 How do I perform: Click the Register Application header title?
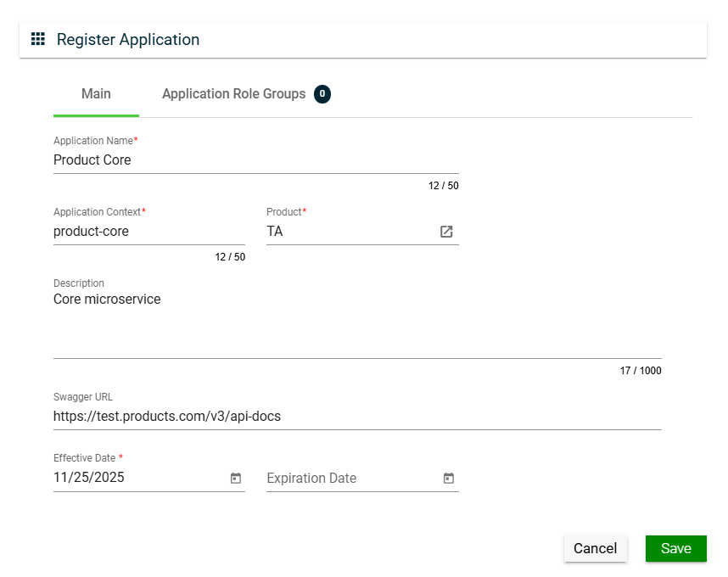click(x=128, y=40)
